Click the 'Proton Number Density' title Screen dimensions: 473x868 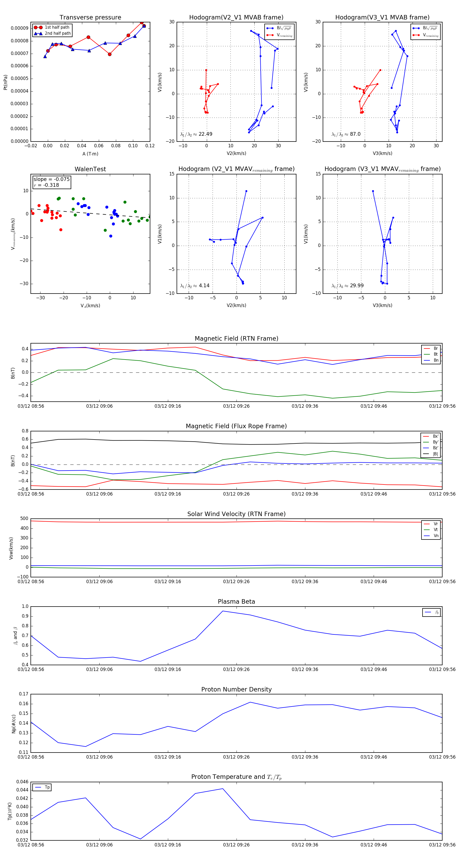coord(236,689)
